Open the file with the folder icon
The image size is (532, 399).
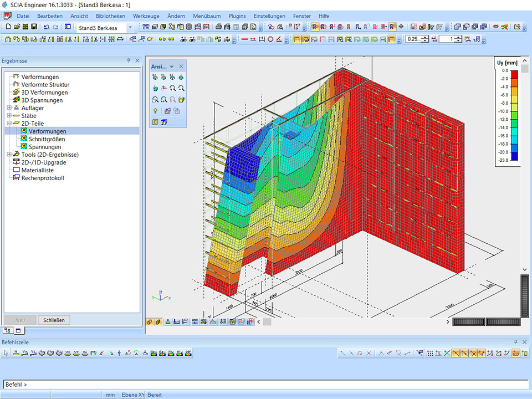click(x=17, y=27)
